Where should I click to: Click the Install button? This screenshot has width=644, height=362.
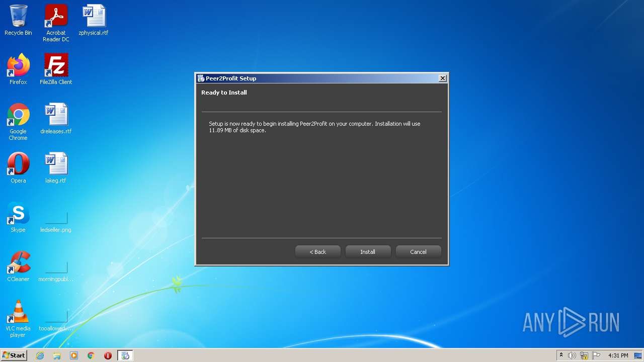click(x=368, y=252)
